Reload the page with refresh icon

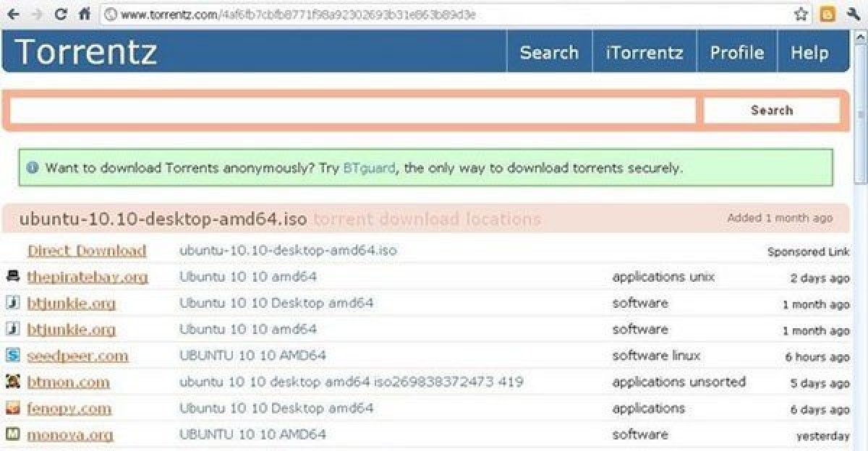point(61,14)
